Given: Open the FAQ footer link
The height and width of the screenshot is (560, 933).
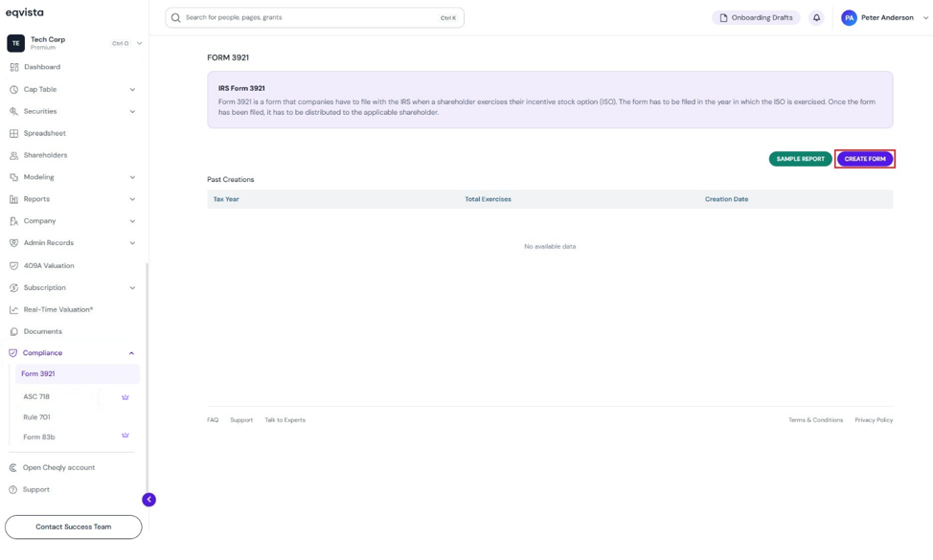Looking at the screenshot, I should click(213, 420).
